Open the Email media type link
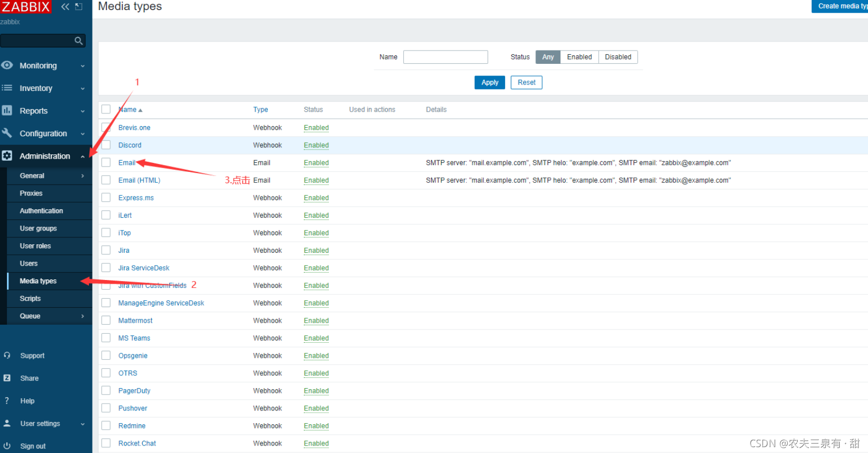868x453 pixels. point(127,163)
